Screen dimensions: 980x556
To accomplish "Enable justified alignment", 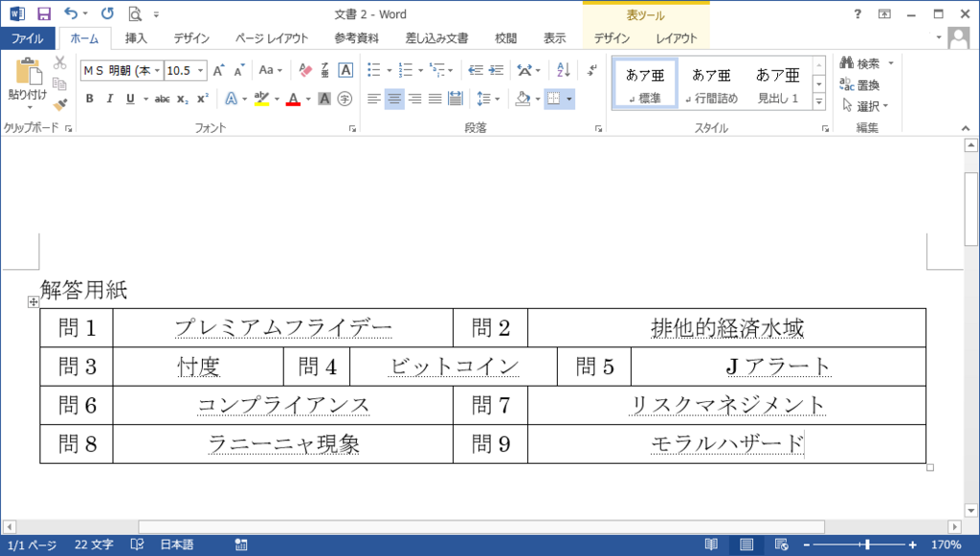I will pos(434,98).
